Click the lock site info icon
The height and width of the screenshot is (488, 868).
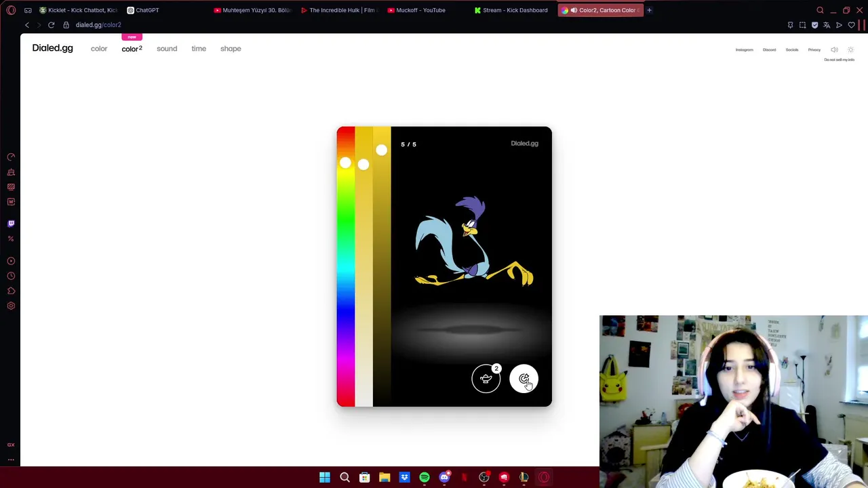click(x=66, y=25)
